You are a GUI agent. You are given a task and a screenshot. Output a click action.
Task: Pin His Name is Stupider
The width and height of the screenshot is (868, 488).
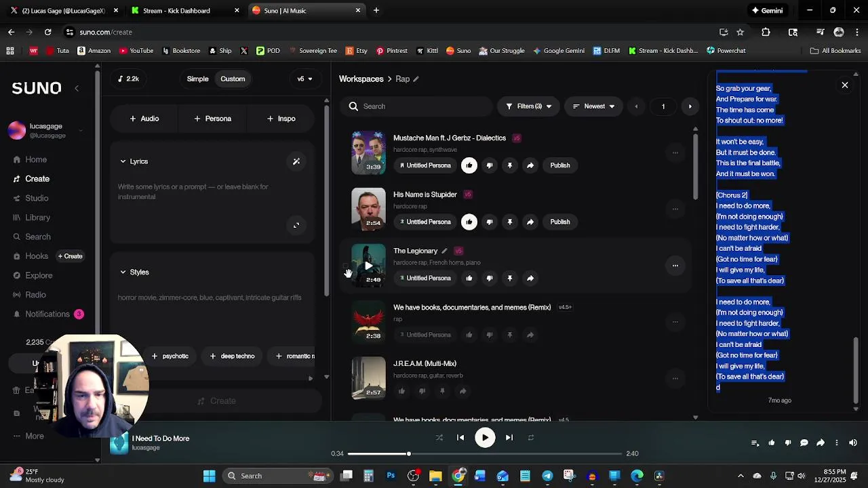[510, 222]
